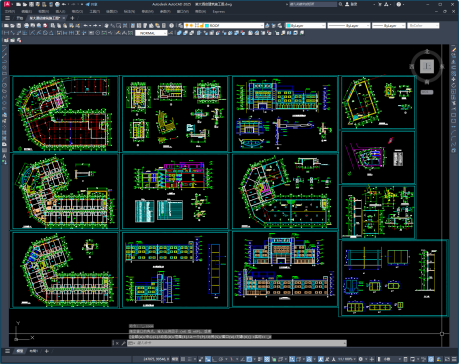Viewport: 459px width, 364px height.
Task: Open the ByLayer lineweight dropdown
Action: (403, 25)
